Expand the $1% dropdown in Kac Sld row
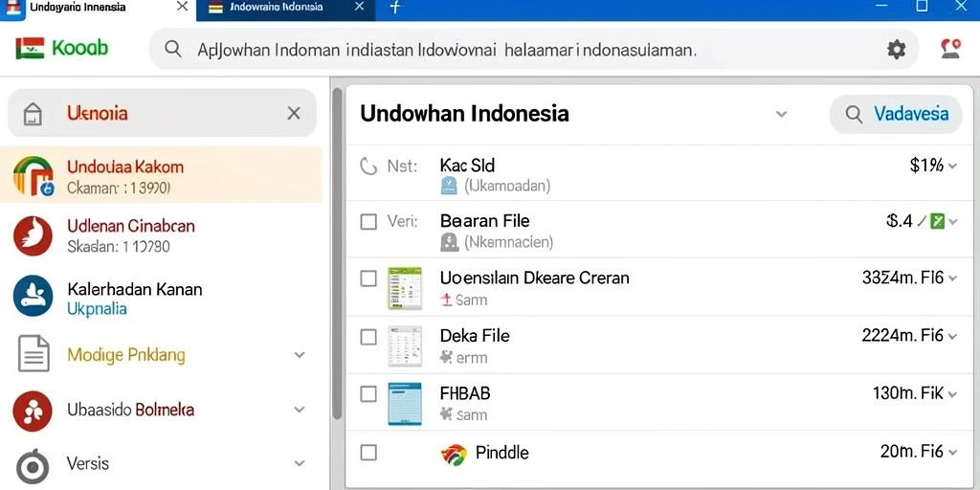 952,167
